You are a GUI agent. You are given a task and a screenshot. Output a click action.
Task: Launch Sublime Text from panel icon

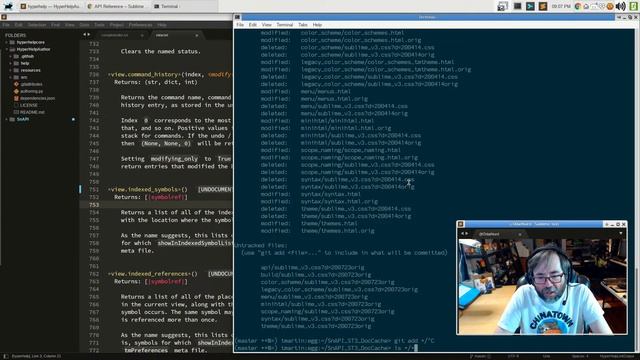pyautogui.click(x=542, y=6)
